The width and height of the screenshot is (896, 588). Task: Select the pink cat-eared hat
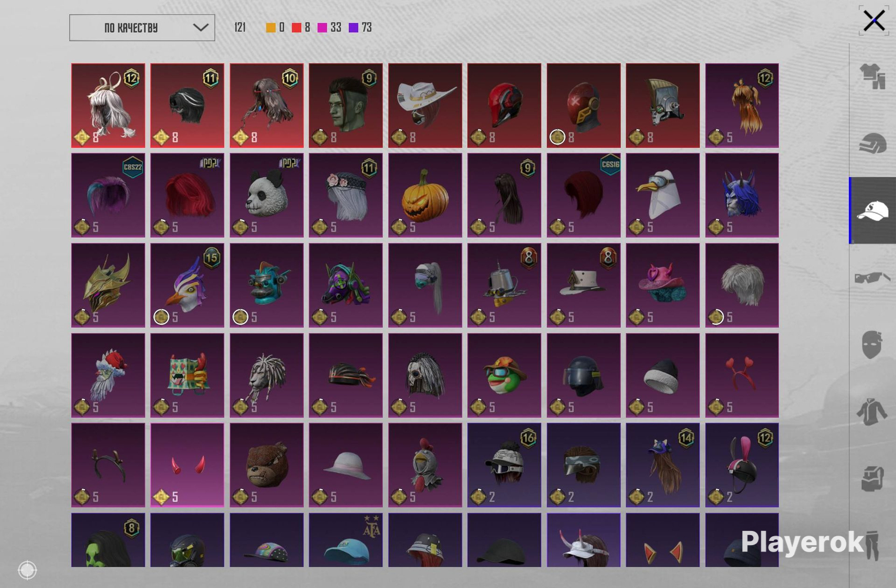663,285
